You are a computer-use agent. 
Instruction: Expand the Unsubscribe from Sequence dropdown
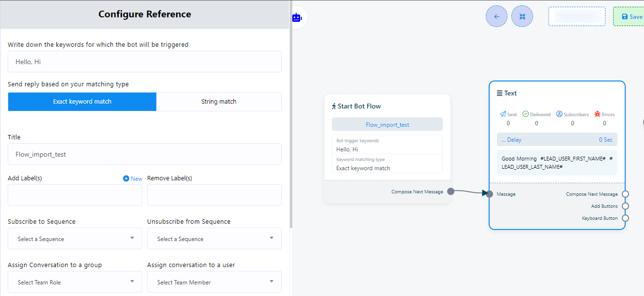(214, 239)
